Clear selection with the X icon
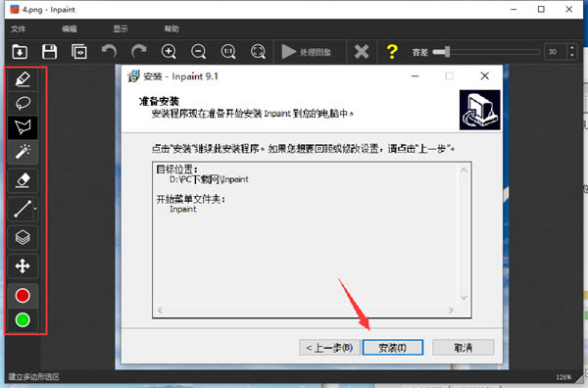 point(362,52)
